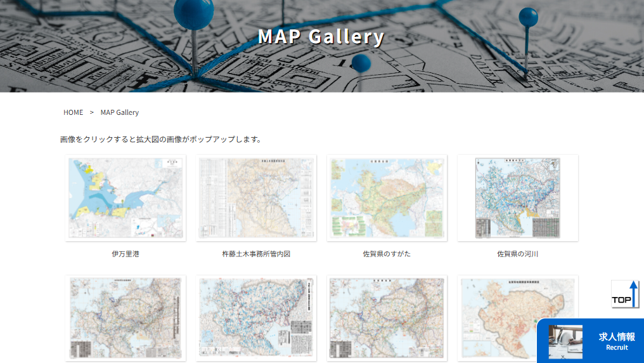Viewport: 644px width, 363px height.
Task: Open the map thumbnail directly beneath 伊万里港 caption
Action: click(126, 318)
